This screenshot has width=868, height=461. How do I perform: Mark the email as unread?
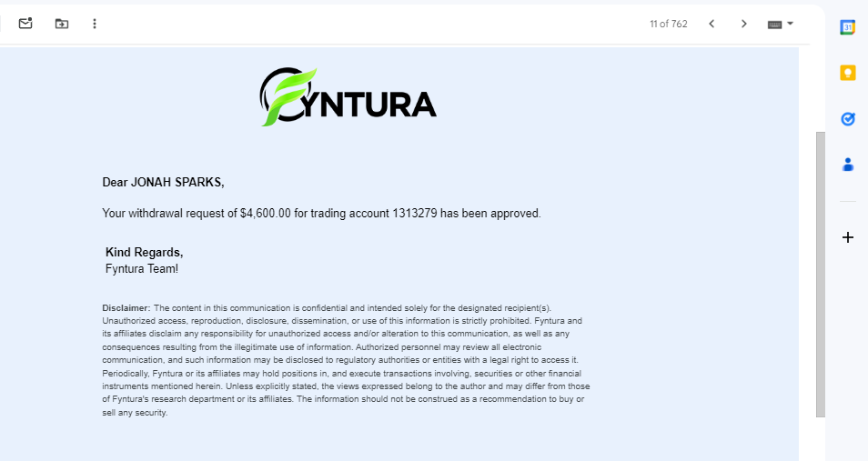[25, 24]
